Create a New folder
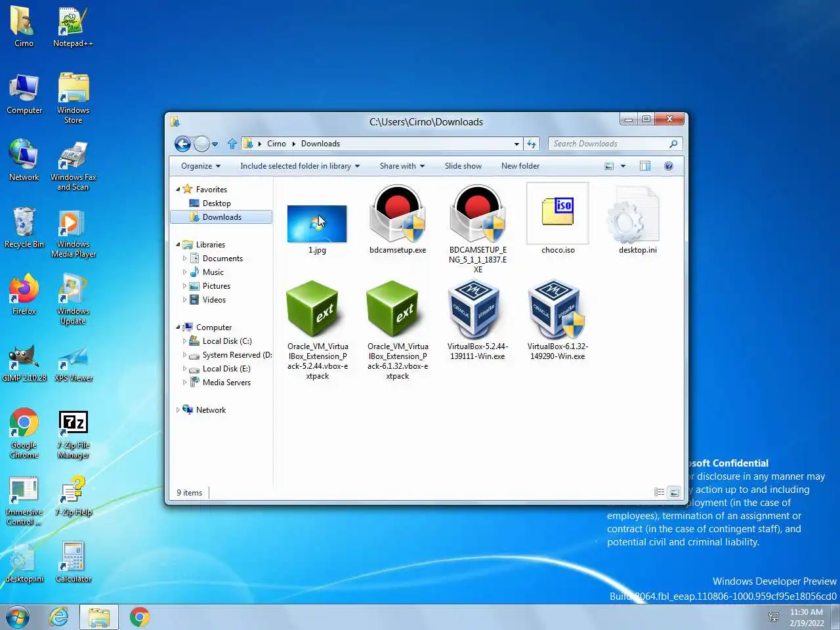Viewport: 840px width, 630px height. coord(520,166)
